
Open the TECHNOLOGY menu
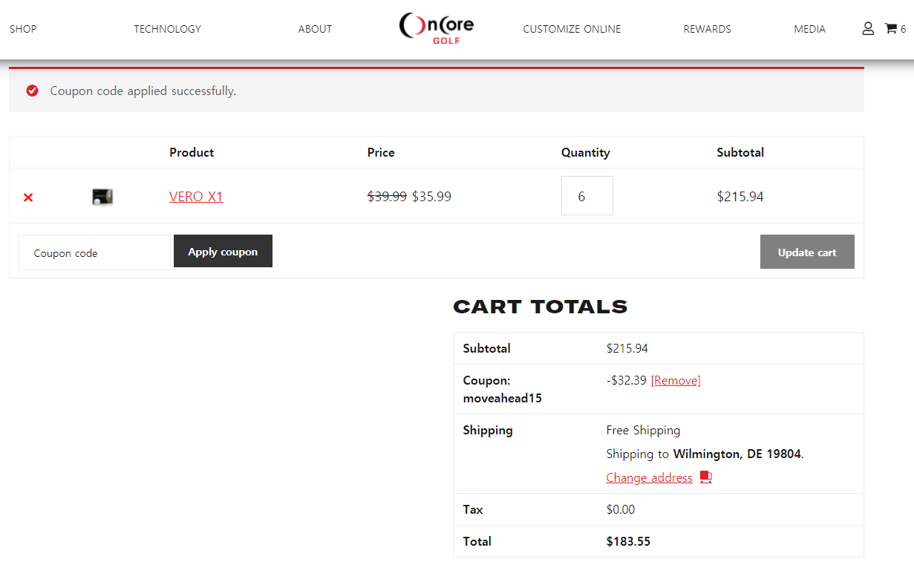[167, 29]
